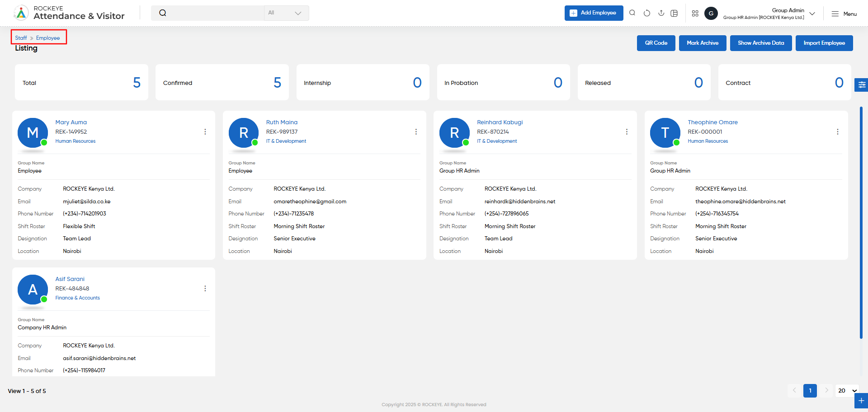Click Finance & Accounts under Asif Sarani
868x412 pixels.
click(x=78, y=298)
